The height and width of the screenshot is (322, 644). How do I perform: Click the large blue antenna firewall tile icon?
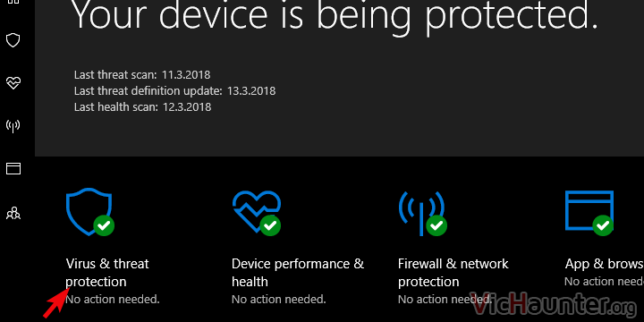pyautogui.click(x=422, y=213)
